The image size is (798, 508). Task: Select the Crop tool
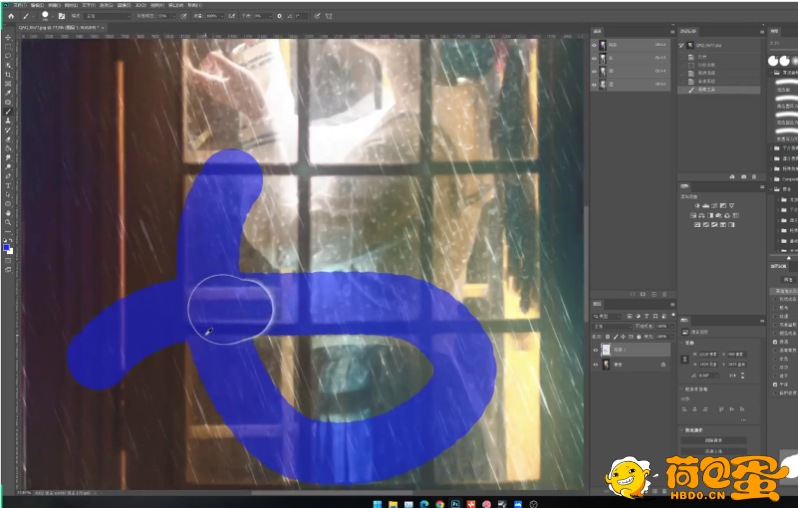tap(8, 74)
